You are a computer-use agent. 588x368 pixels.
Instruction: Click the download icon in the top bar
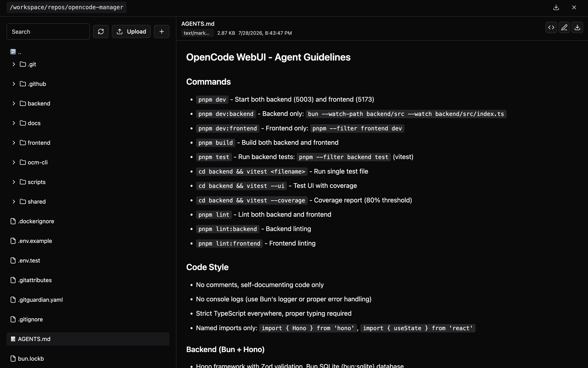pyautogui.click(x=556, y=7)
